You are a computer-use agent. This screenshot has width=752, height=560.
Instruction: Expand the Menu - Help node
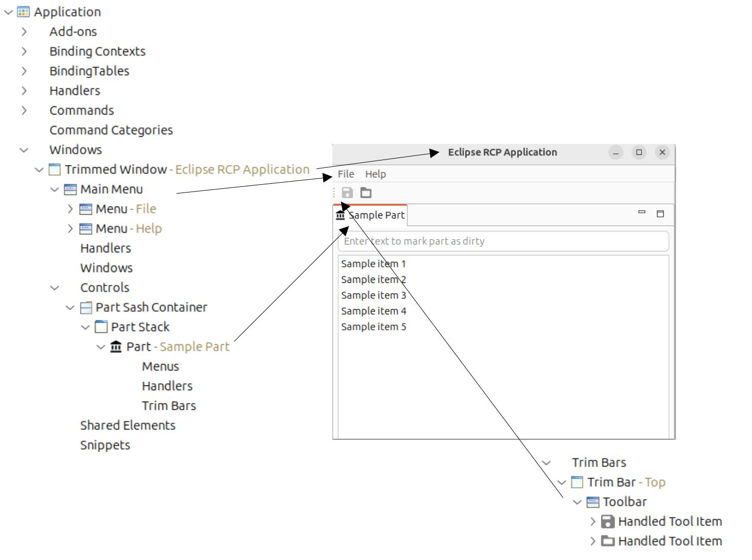(x=70, y=229)
